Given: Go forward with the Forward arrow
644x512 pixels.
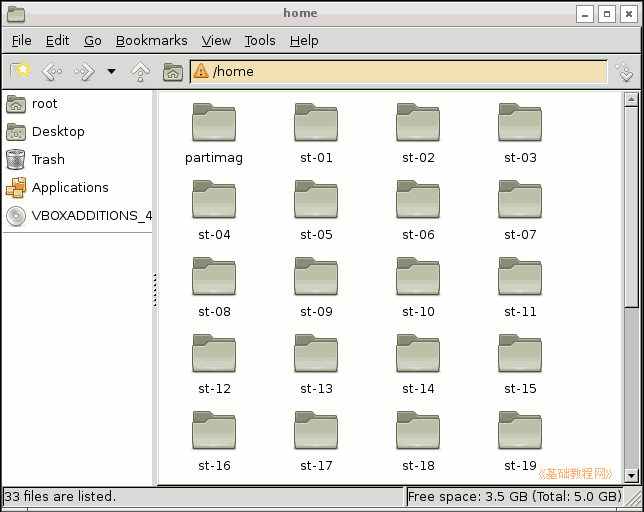Looking at the screenshot, I should pyautogui.click(x=84, y=72).
